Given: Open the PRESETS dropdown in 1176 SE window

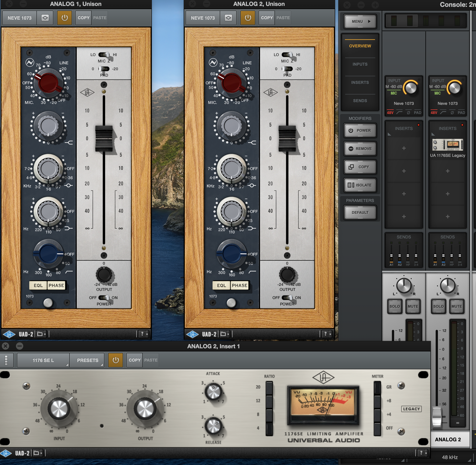Looking at the screenshot, I should click(x=87, y=360).
